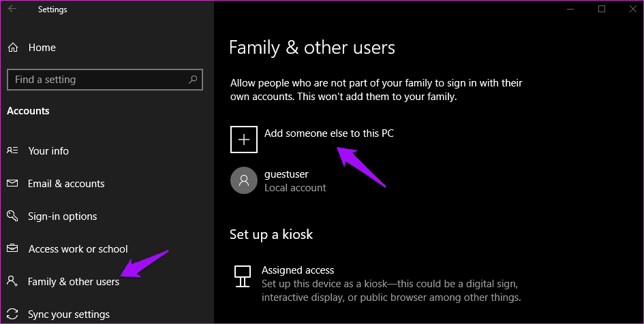Screen dimensions: 644x324
Task: Select the guestuser account name
Action: [x=286, y=174]
